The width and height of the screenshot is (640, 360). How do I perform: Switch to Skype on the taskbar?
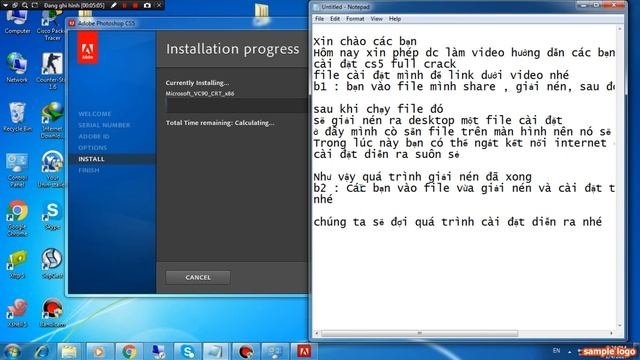(x=187, y=351)
